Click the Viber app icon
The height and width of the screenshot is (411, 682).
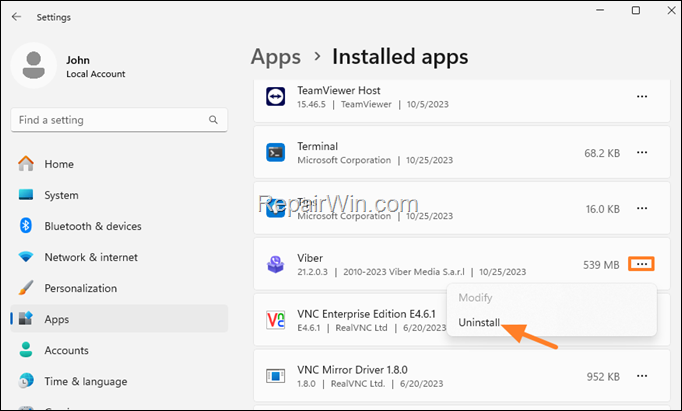(275, 264)
